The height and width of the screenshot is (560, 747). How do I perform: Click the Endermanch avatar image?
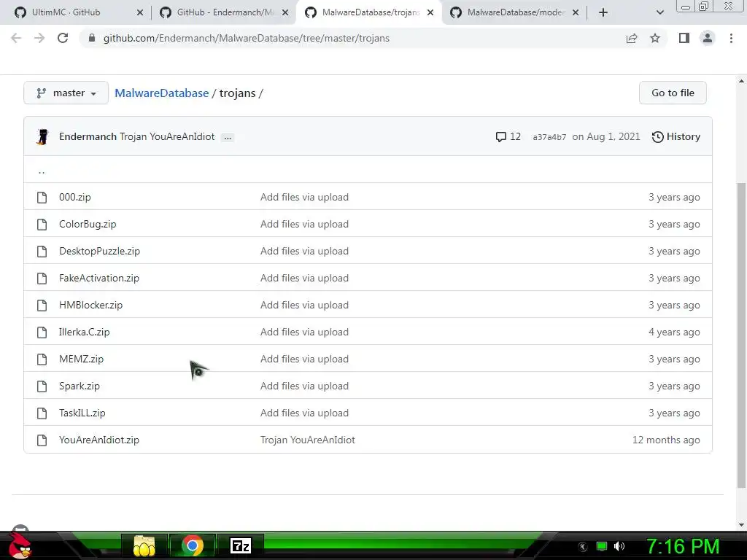point(42,136)
